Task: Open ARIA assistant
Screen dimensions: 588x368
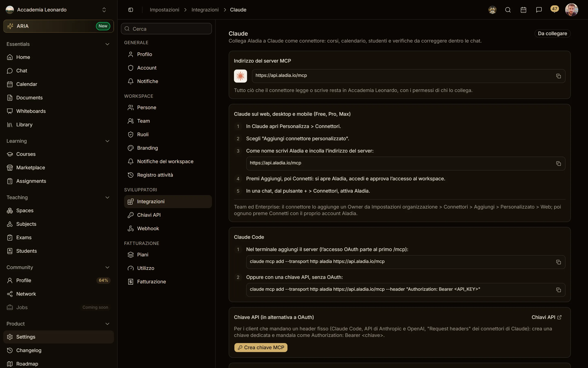Action: pyautogui.click(x=59, y=26)
